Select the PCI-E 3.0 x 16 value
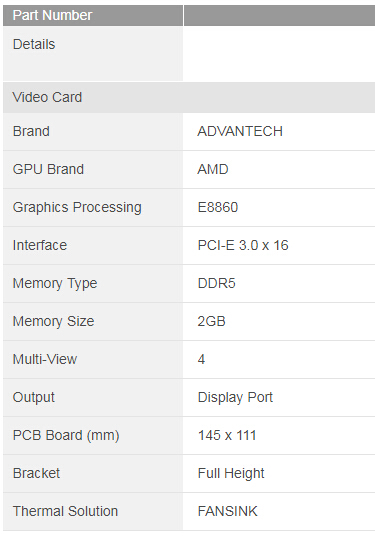Screen dimensions: 375x540 pos(243,245)
